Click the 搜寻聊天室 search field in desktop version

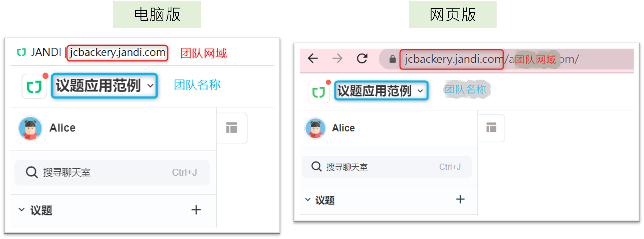112,172
